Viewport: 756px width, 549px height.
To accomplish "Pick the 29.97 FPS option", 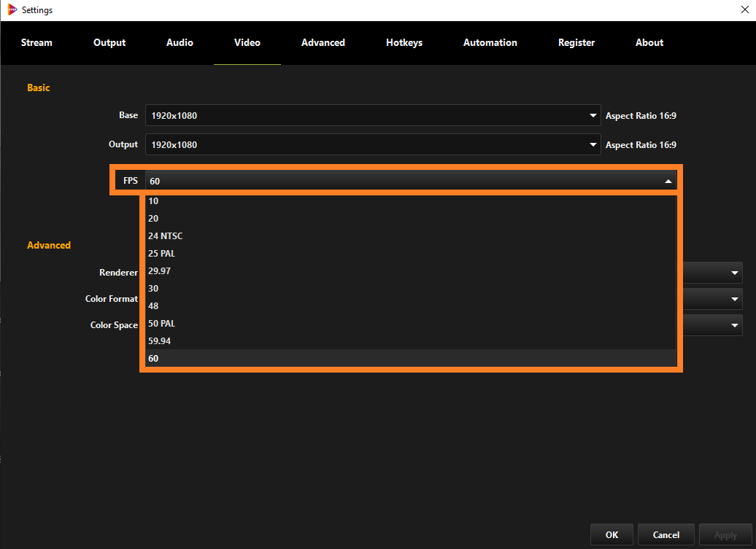I will coord(411,271).
